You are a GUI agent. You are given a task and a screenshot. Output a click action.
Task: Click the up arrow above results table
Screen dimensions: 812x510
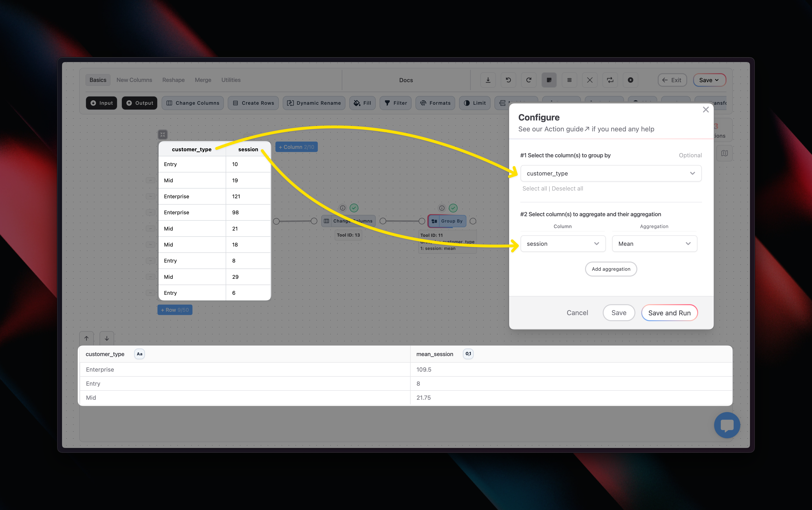[86, 338]
